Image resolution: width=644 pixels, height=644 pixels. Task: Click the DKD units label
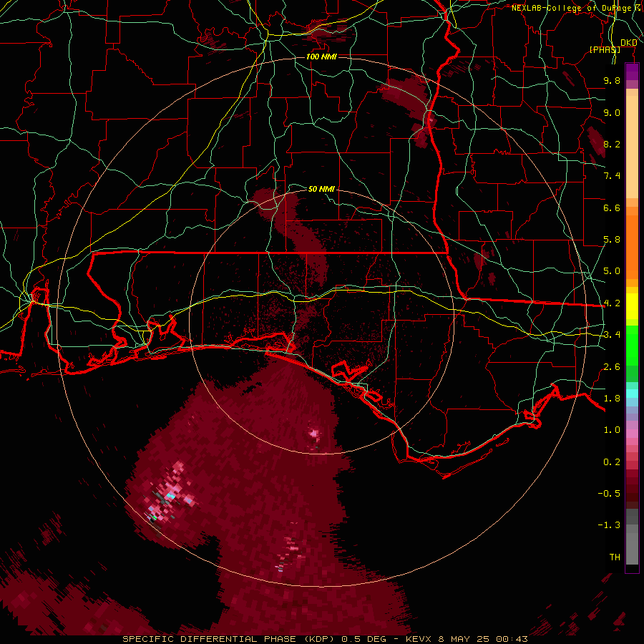[x=628, y=43]
